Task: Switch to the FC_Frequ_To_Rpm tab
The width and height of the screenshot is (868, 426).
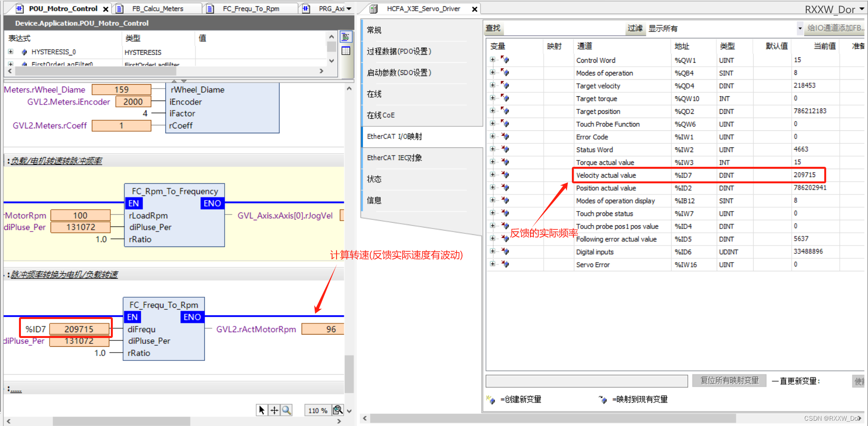Action: coord(251,9)
